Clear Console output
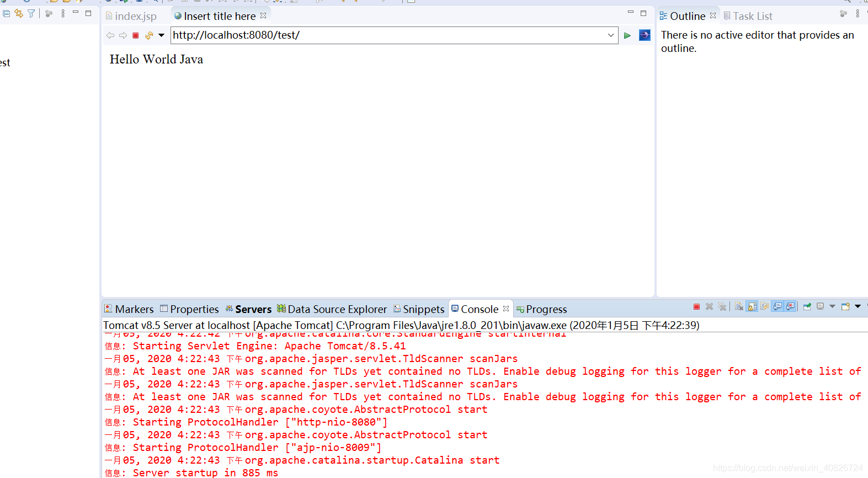The height and width of the screenshot is (478, 868). [739, 306]
